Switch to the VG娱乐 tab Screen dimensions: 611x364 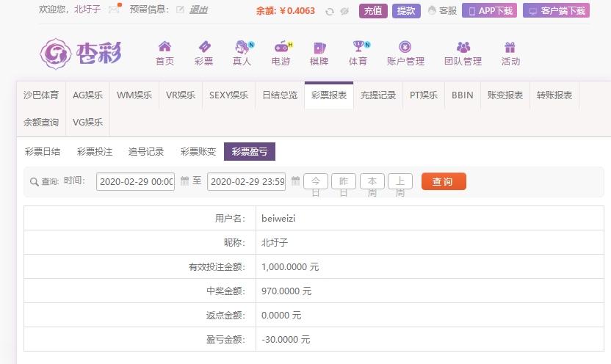(x=87, y=123)
